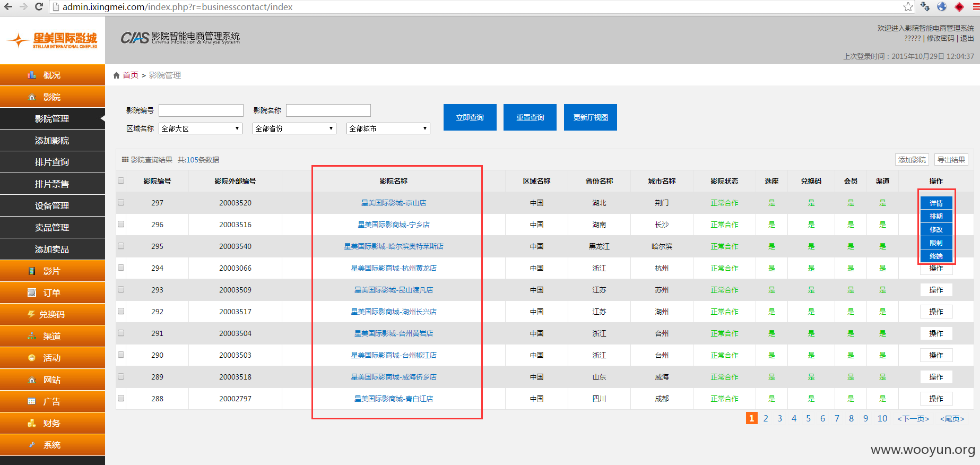Open 操作 dropdown for row 291

coord(936,333)
